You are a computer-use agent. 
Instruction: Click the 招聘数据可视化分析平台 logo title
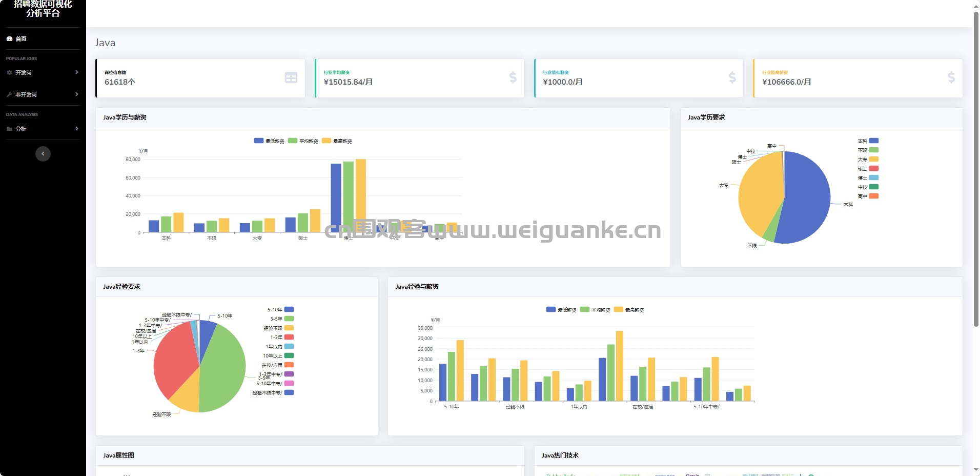pyautogui.click(x=43, y=8)
